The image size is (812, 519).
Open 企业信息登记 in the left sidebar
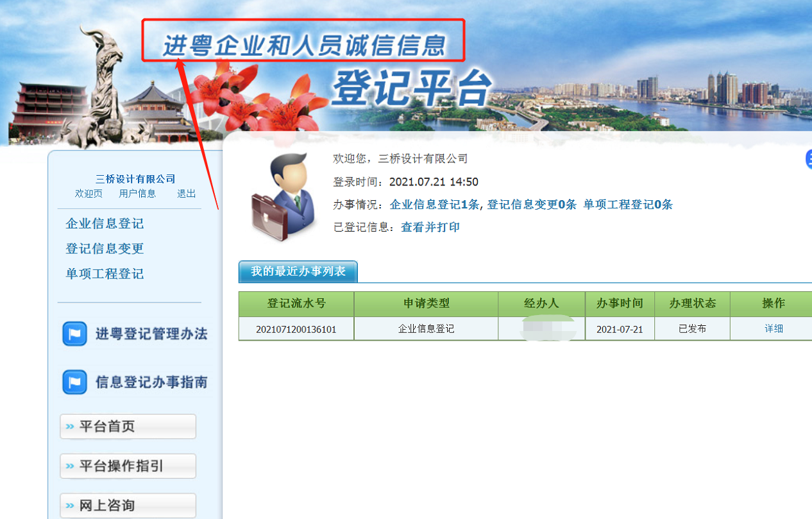(105, 224)
